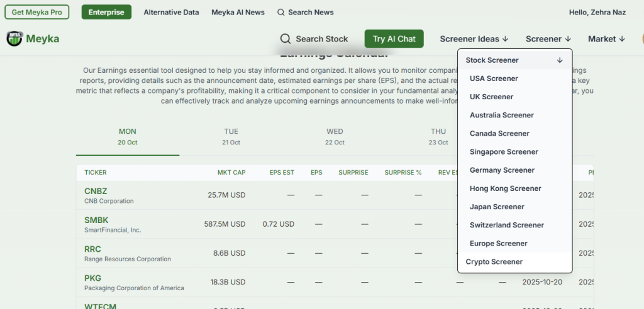Click the Enterprise button
The width and height of the screenshot is (644, 309).
click(106, 12)
